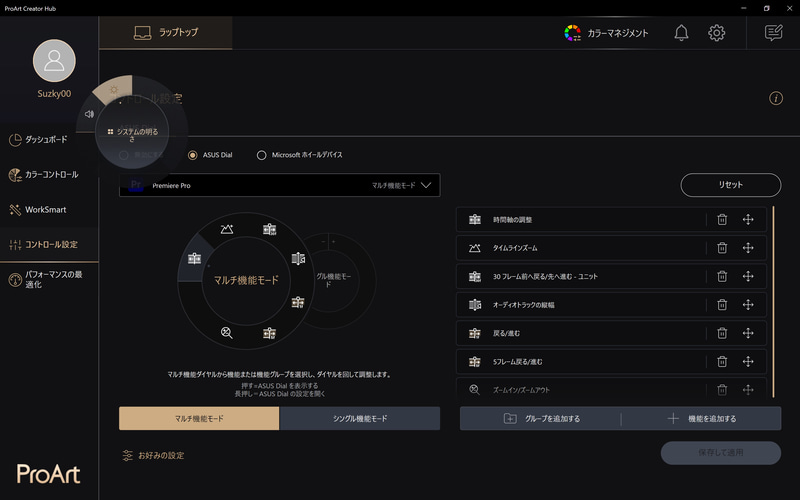Click 機能を追加する button
800x500 pixels.
tap(702, 418)
